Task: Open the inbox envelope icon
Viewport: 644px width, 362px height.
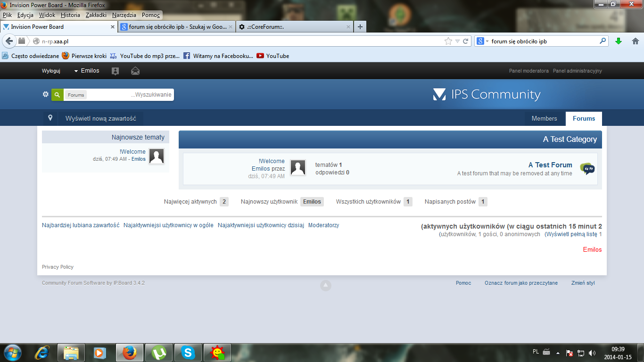Action: (x=135, y=71)
